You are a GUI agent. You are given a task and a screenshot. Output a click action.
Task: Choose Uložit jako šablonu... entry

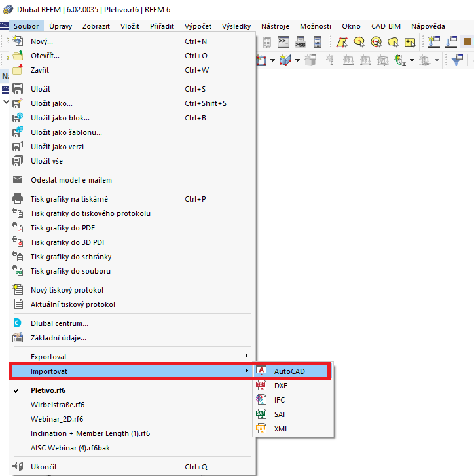click(x=132, y=132)
